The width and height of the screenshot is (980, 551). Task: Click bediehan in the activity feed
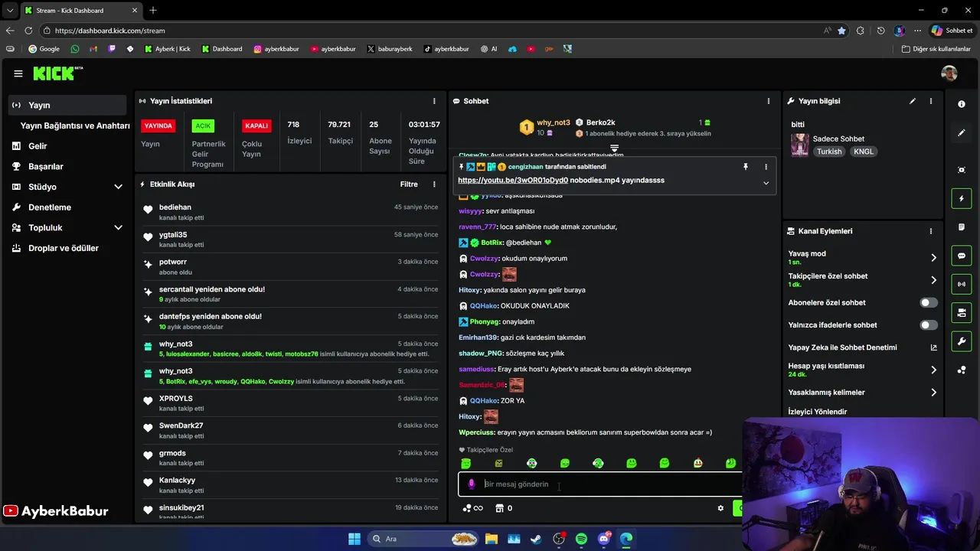[x=175, y=207]
